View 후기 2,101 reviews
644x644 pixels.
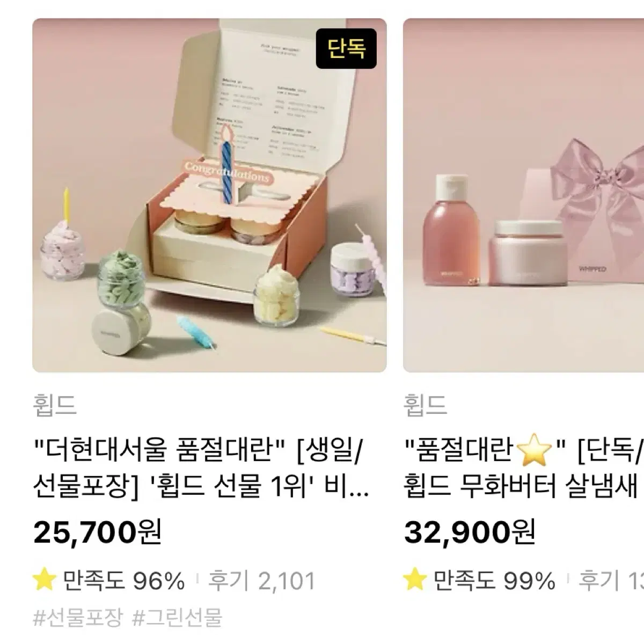pyautogui.click(x=261, y=581)
